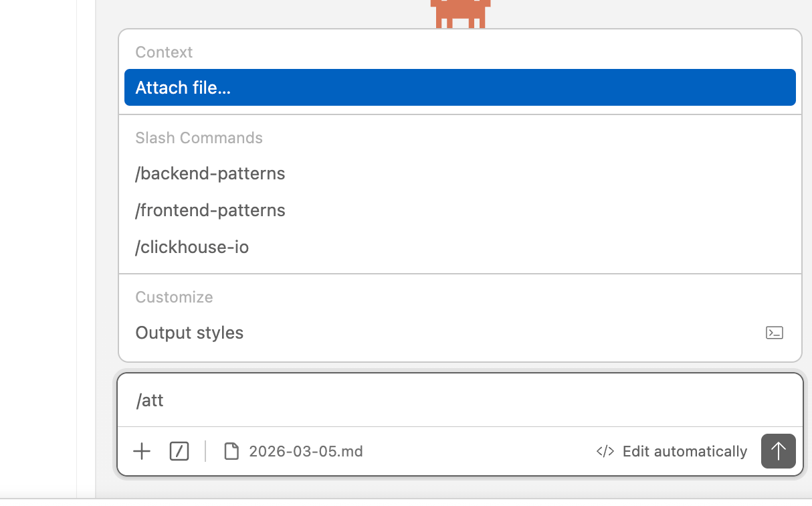This screenshot has height=506, width=812.
Task: Click the document icon next to 2026-03-05.md
Action: (x=231, y=452)
